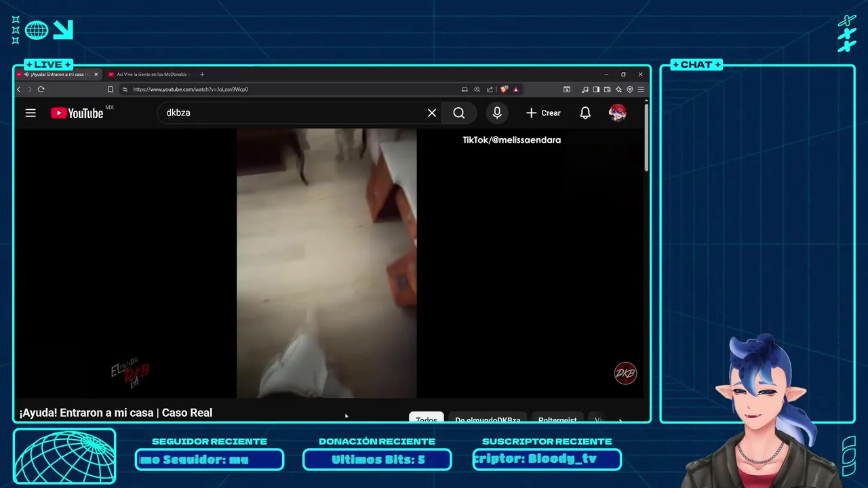Go back in browser history
868x488 pixels.
(19, 89)
